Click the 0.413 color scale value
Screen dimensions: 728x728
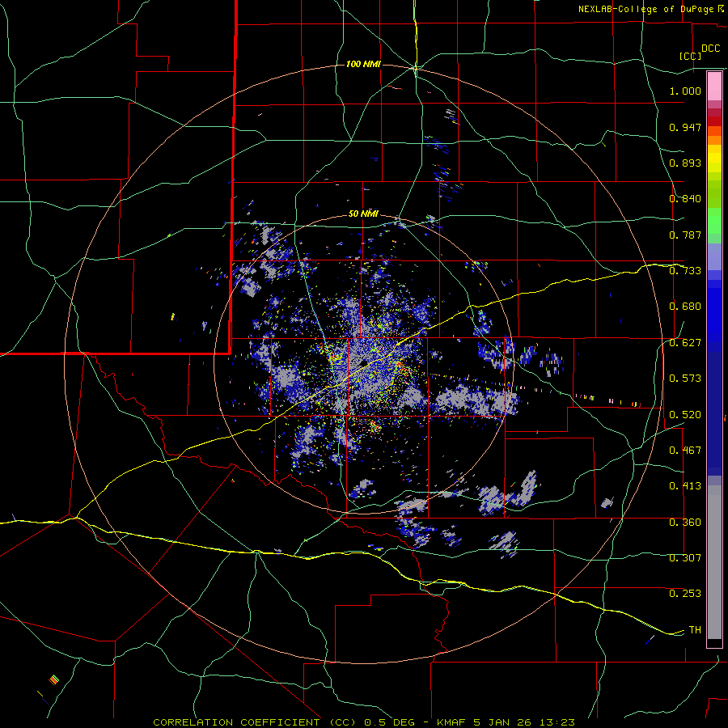point(685,486)
